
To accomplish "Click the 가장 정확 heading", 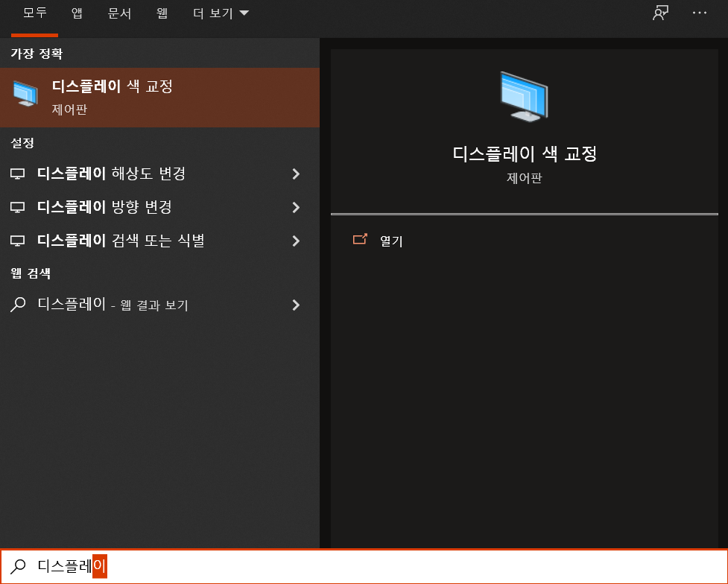I will 37,54.
